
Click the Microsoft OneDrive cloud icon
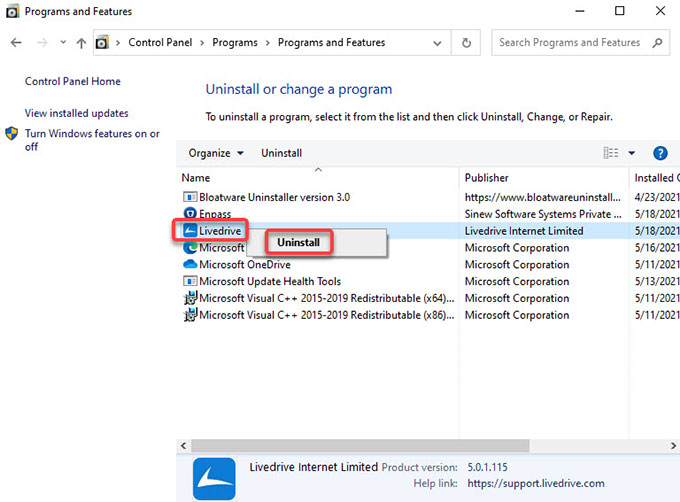pyautogui.click(x=190, y=264)
